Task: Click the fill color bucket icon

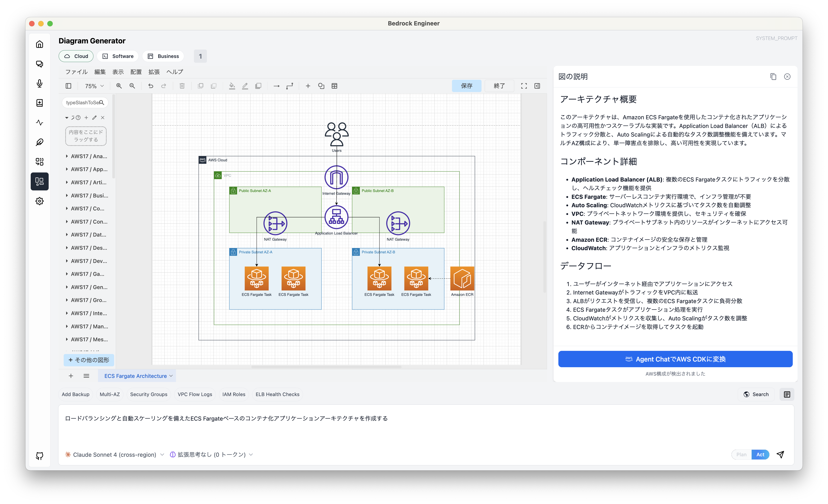Action: pos(232,86)
